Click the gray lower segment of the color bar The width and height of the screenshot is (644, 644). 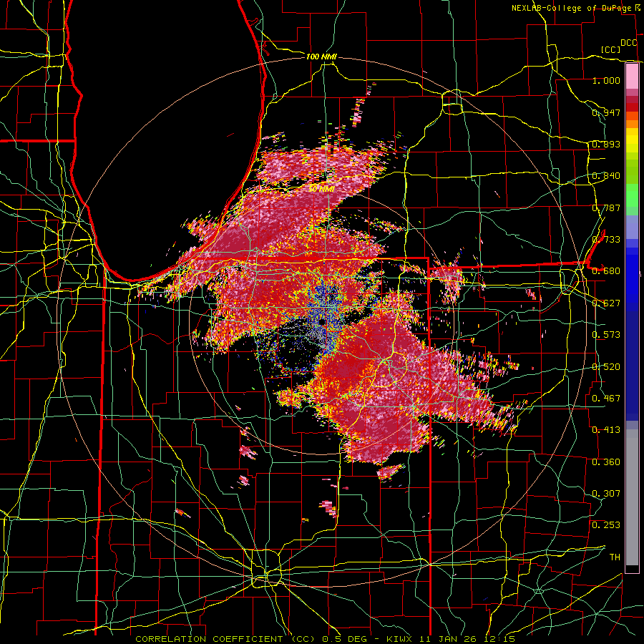[x=632, y=497]
